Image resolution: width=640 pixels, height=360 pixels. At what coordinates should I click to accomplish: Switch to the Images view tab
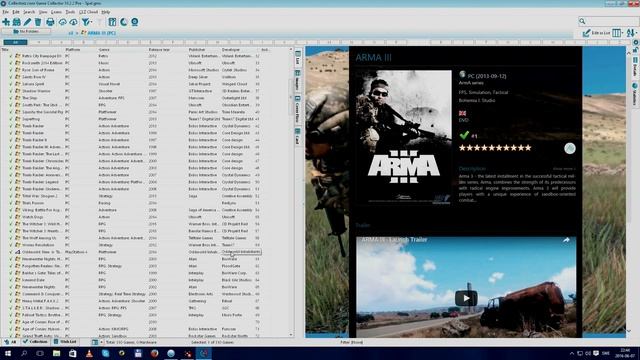click(x=298, y=80)
